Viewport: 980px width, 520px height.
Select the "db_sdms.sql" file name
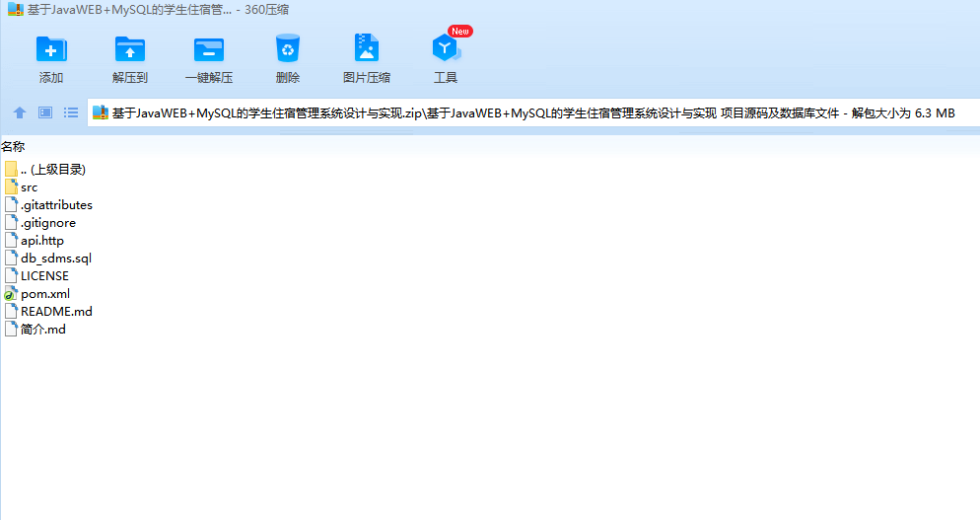[55, 258]
